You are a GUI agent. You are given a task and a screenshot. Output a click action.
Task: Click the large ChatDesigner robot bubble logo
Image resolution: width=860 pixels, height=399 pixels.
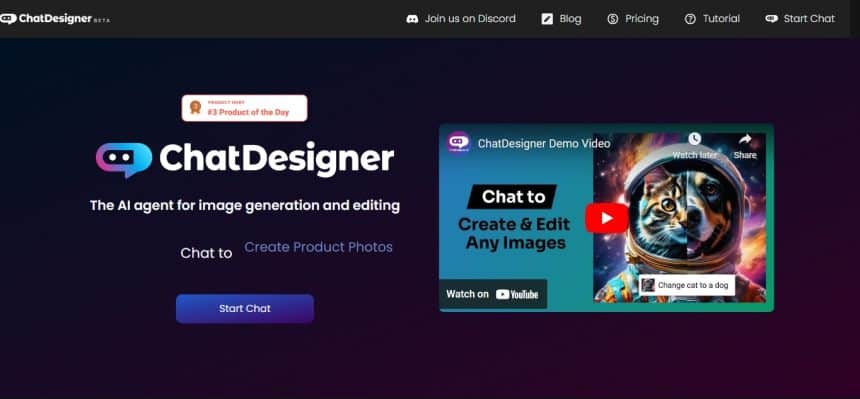(124, 160)
